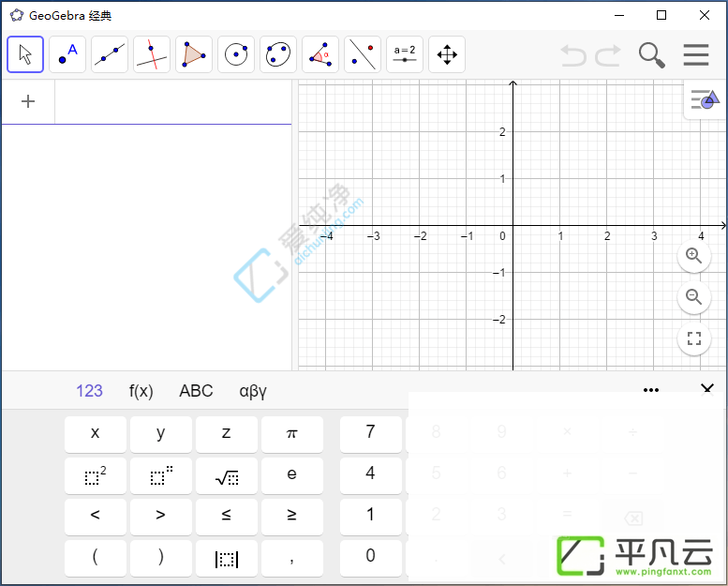Image resolution: width=728 pixels, height=586 pixels.
Task: Tap the right parenthesis key
Action: click(x=160, y=558)
